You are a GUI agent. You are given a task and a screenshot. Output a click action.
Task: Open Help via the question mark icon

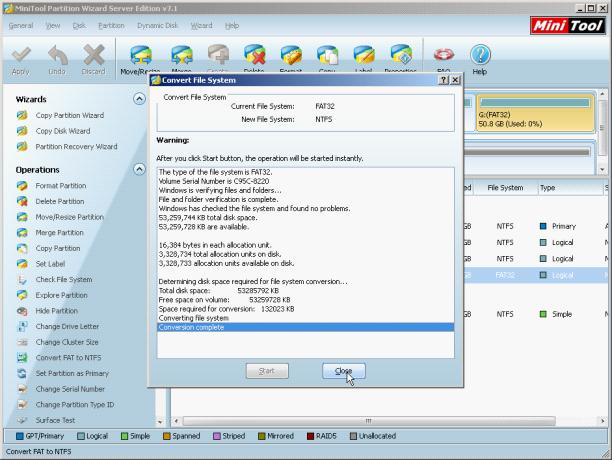click(480, 55)
